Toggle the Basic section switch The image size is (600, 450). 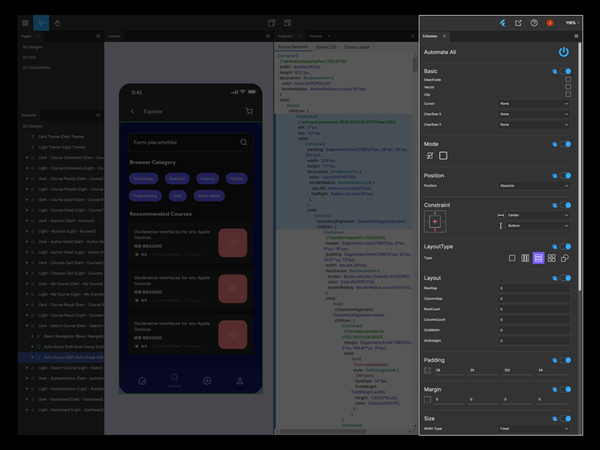click(x=565, y=71)
